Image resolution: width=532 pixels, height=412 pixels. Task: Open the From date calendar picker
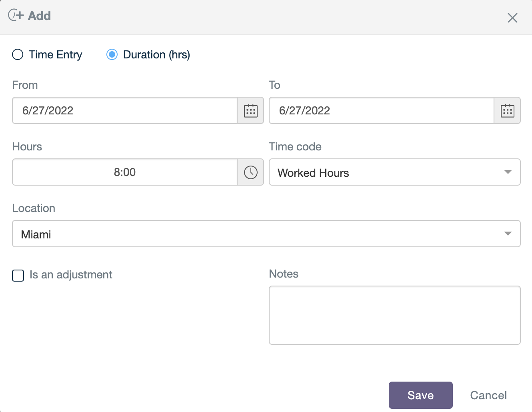[250, 111]
